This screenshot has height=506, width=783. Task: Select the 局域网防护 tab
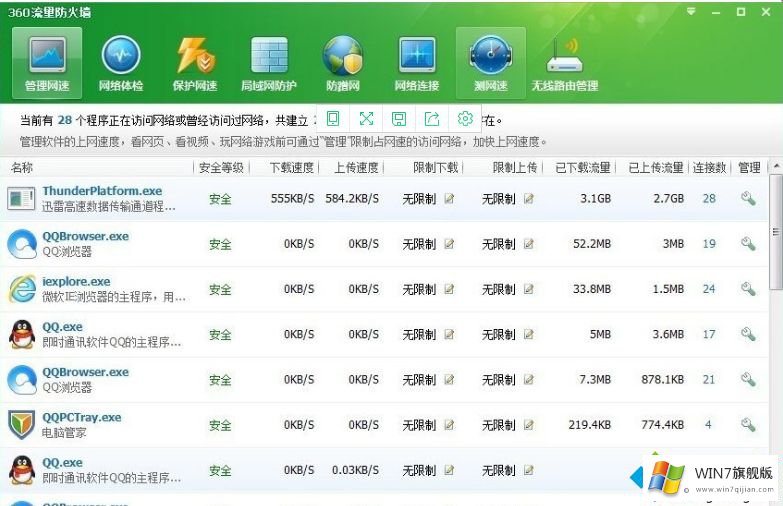click(x=269, y=63)
